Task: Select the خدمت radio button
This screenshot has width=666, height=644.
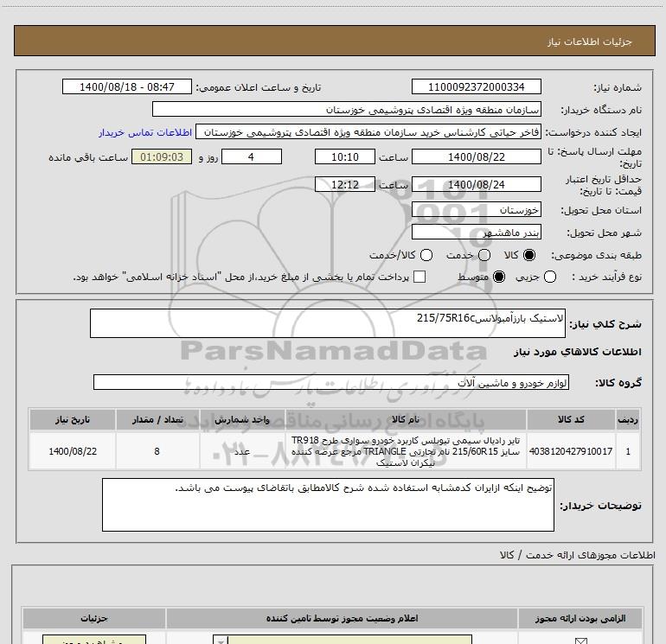Action: [x=484, y=255]
